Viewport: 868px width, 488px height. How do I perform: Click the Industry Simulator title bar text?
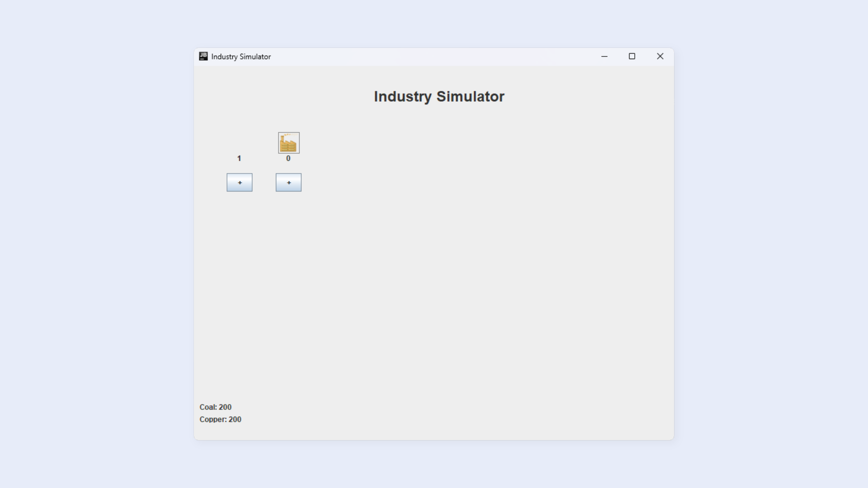241,56
